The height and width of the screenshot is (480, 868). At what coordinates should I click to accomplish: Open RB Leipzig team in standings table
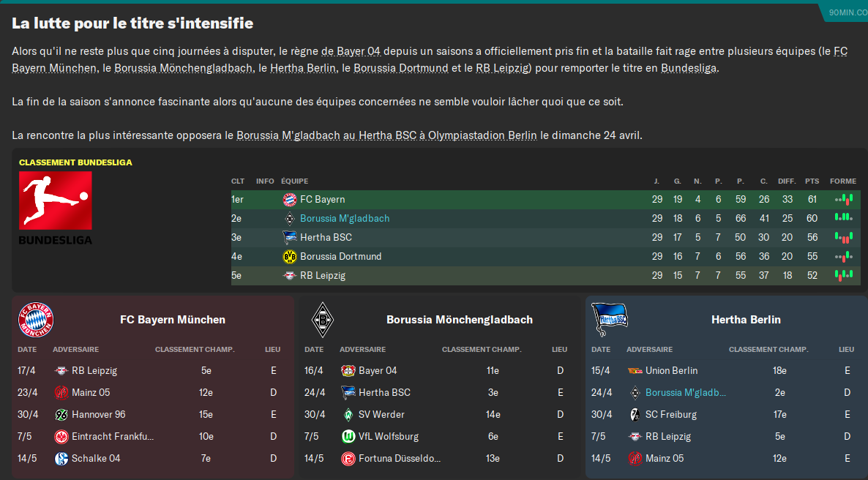pyautogui.click(x=322, y=275)
